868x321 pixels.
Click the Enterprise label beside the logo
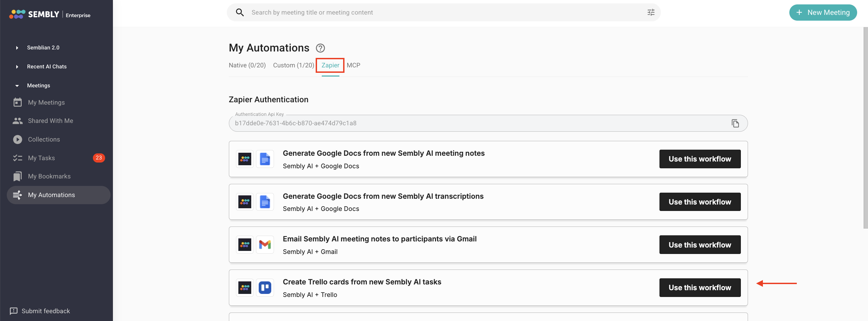[x=78, y=15]
